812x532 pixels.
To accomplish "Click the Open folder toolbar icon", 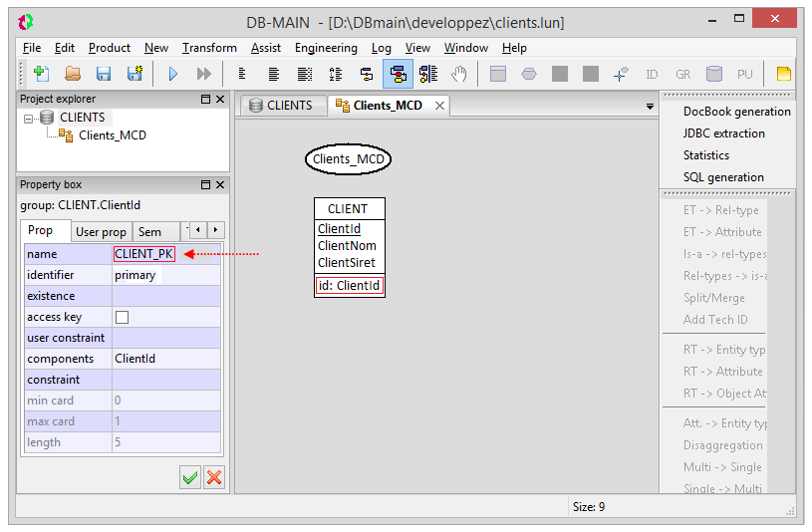I will point(73,74).
